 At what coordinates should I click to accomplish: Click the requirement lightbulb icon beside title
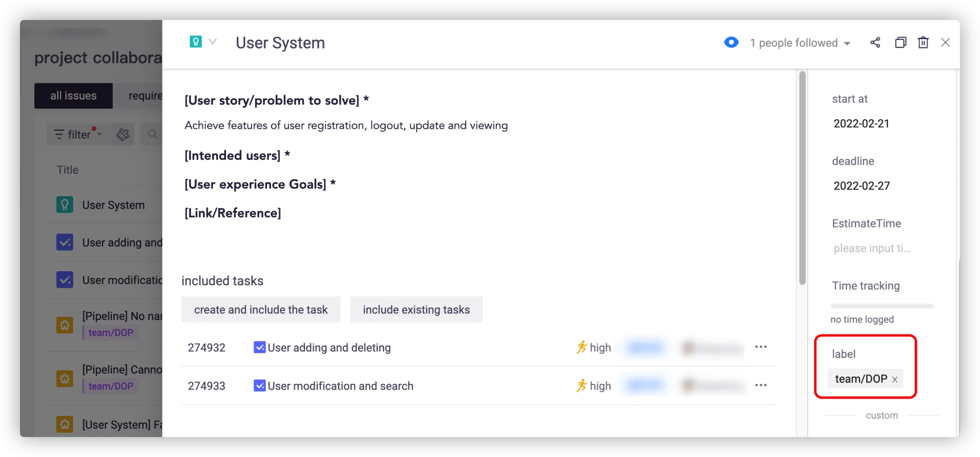[x=195, y=42]
